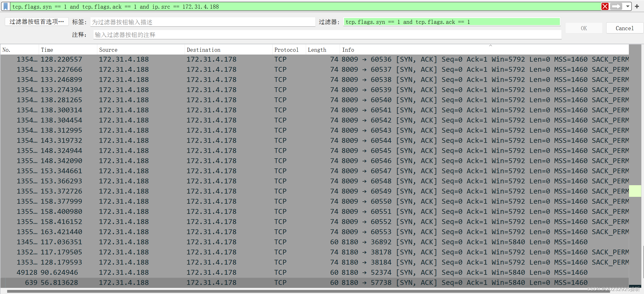Select packet with port 60546 in info
Viewport: 644px width, 294px height.
[x=314, y=161]
